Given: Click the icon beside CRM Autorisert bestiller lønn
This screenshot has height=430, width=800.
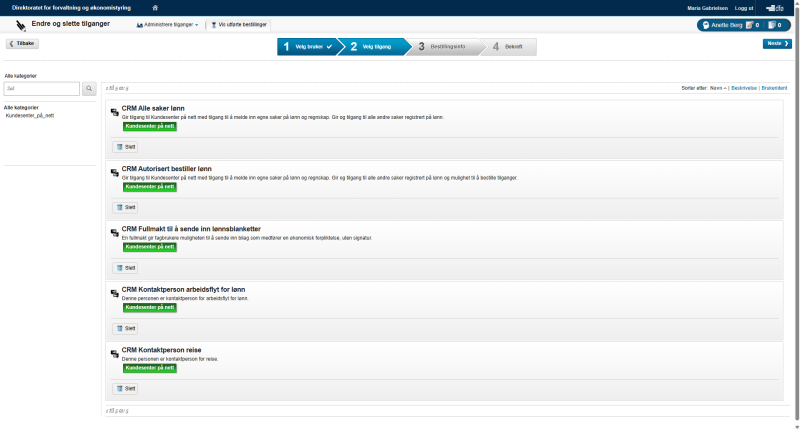Looking at the screenshot, I should click(x=115, y=173).
